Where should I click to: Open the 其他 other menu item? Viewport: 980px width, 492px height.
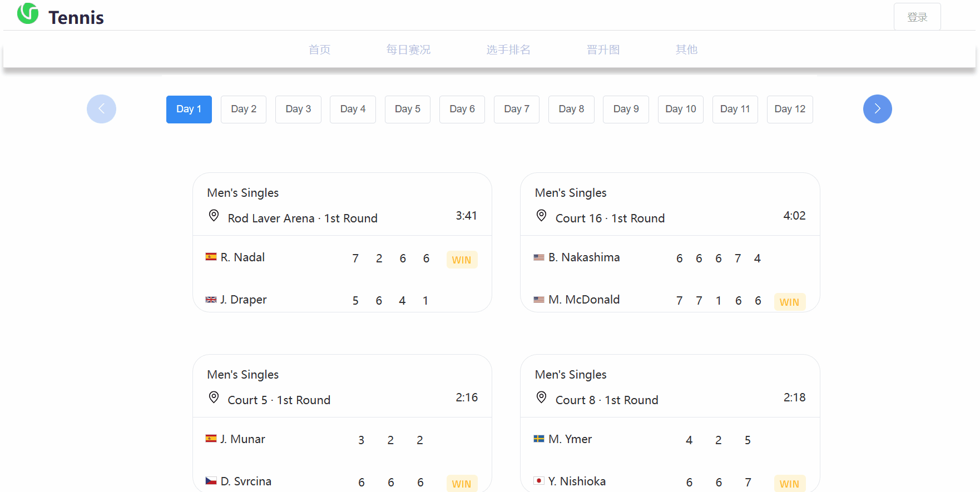coord(687,49)
